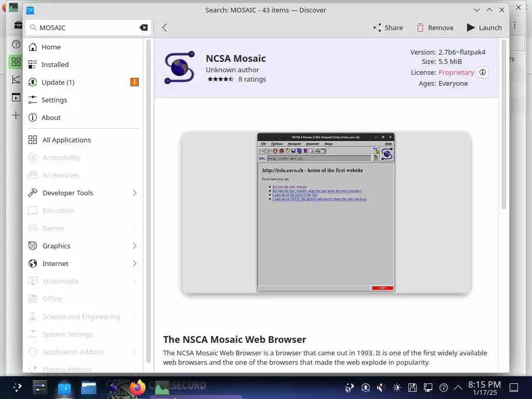Launch NCSA Mosaic

coord(484,28)
